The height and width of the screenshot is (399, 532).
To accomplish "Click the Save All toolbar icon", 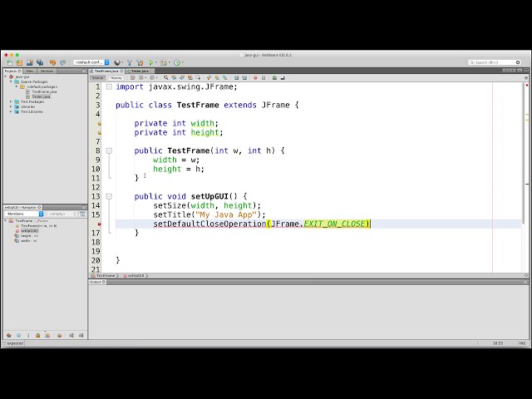I will pos(40,63).
